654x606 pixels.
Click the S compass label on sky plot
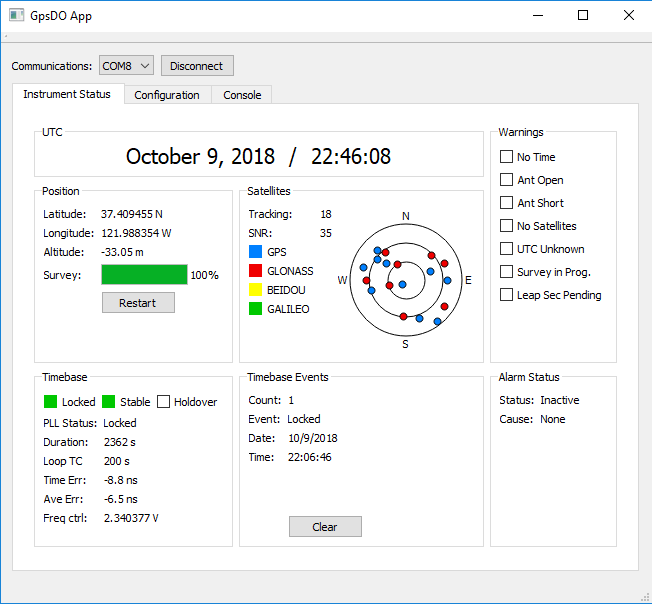[405, 344]
